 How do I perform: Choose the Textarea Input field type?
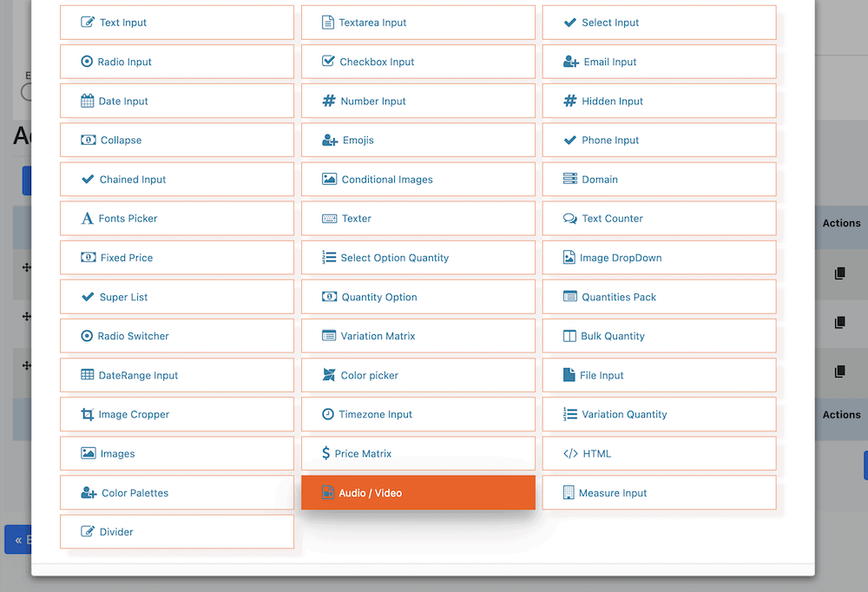pyautogui.click(x=418, y=23)
